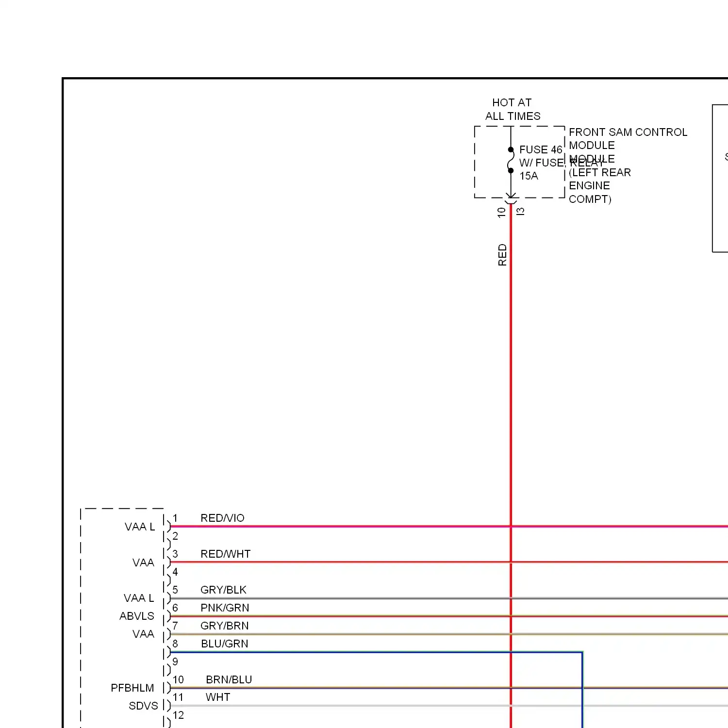The width and height of the screenshot is (728, 728).
Task: Click the COMPT) text line
Action: click(x=590, y=199)
